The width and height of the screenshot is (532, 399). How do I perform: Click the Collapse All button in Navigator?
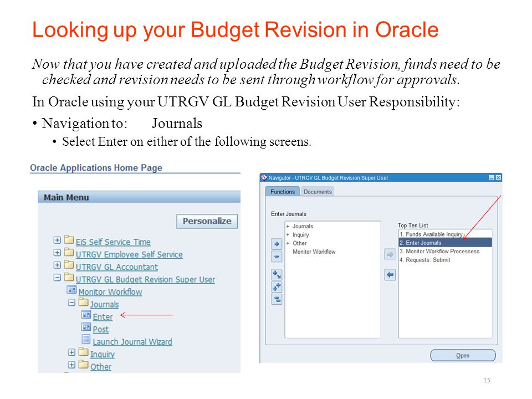(277, 299)
